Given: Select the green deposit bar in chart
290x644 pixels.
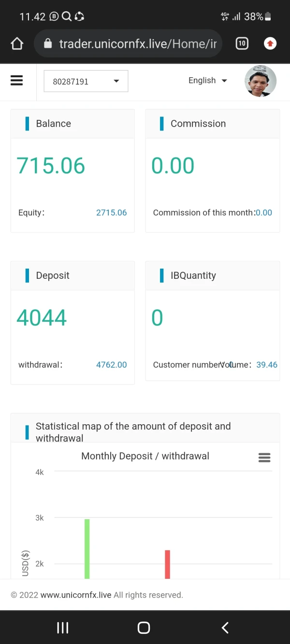Looking at the screenshot, I should (87, 548).
